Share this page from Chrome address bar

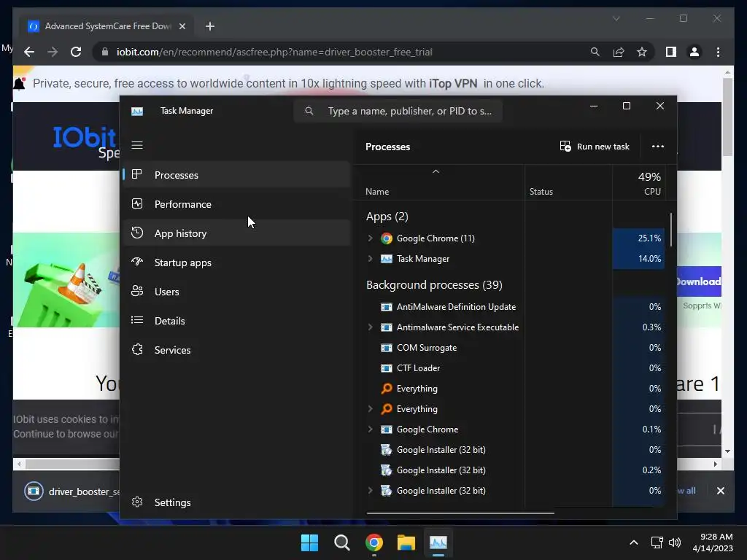coord(619,52)
